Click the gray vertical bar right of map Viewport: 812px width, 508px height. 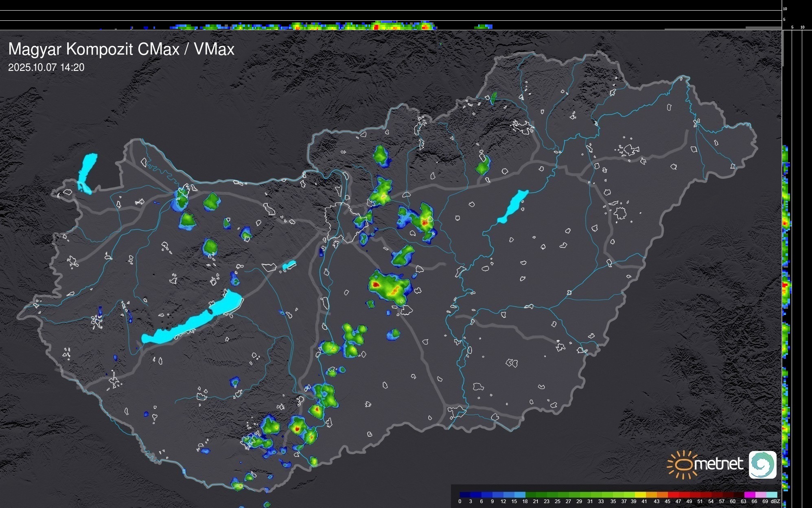[x=783, y=48]
